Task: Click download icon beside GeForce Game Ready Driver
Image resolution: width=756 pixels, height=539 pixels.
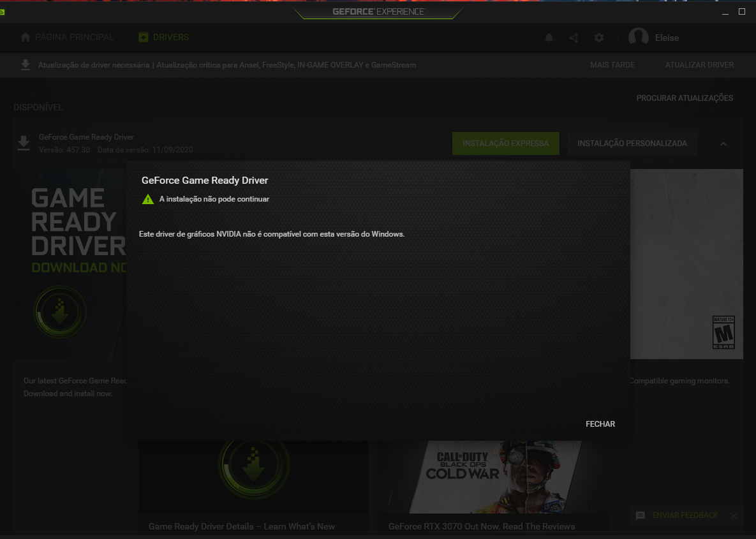Action: 24,143
